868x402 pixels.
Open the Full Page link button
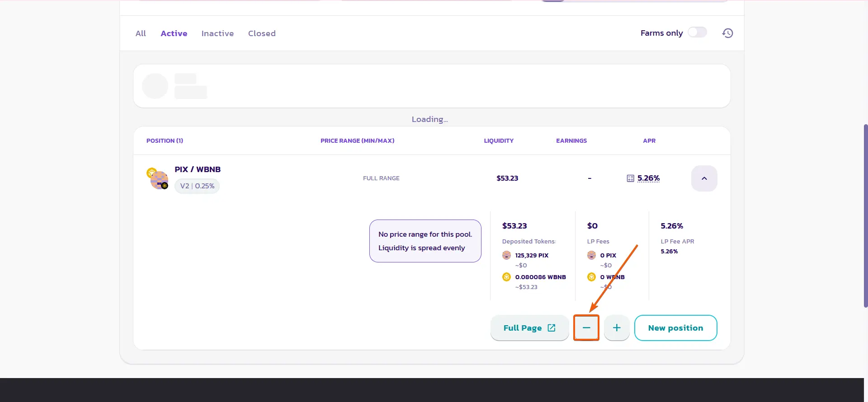point(529,328)
